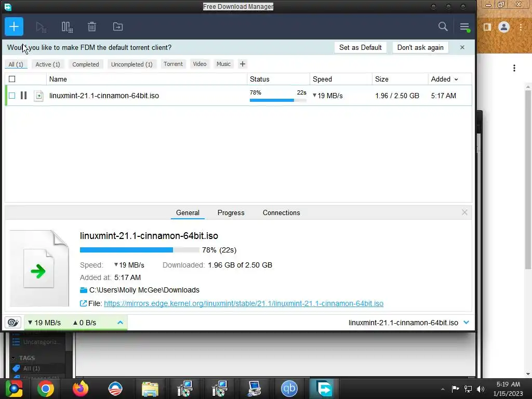The height and width of the screenshot is (399, 532).
Task: Open Chrome from the taskbar
Action: click(x=46, y=389)
